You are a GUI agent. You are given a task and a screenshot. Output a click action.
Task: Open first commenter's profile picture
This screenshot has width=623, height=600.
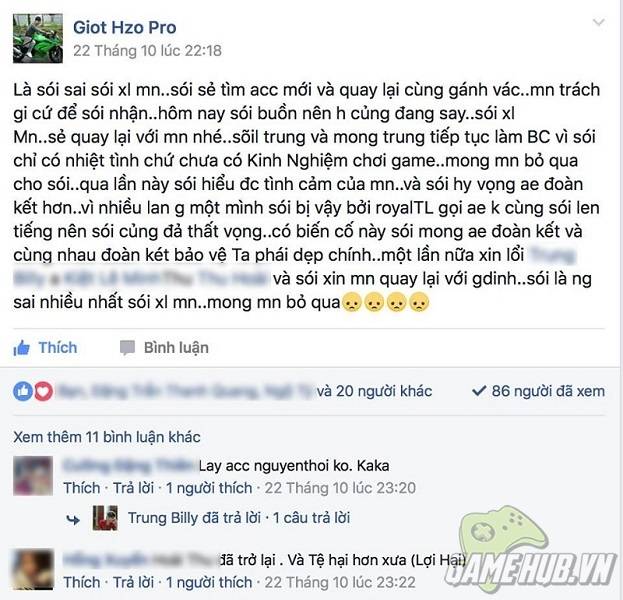(x=33, y=476)
